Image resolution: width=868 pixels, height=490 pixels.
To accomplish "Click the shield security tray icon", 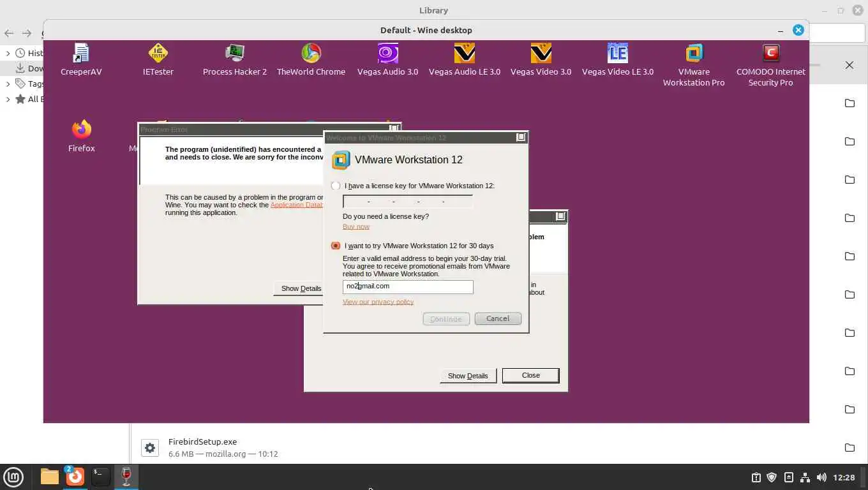I will tap(772, 477).
